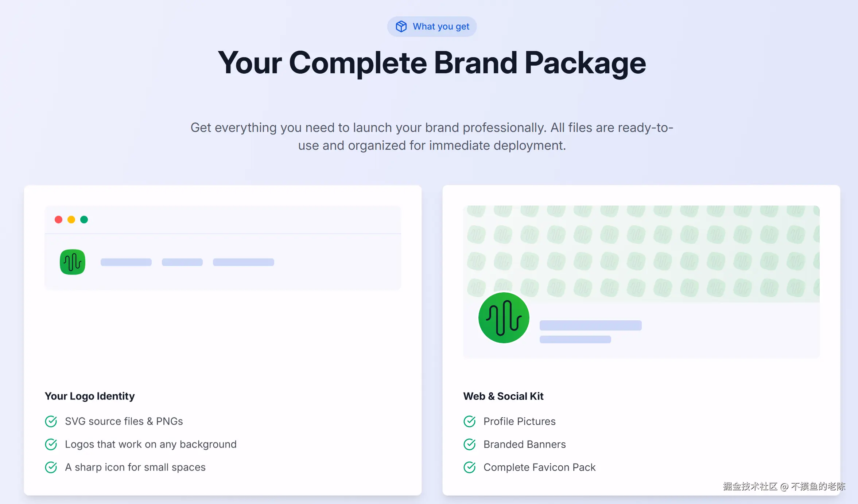Click checkmark beside Complete Favicon Pack
858x504 pixels.
point(470,467)
